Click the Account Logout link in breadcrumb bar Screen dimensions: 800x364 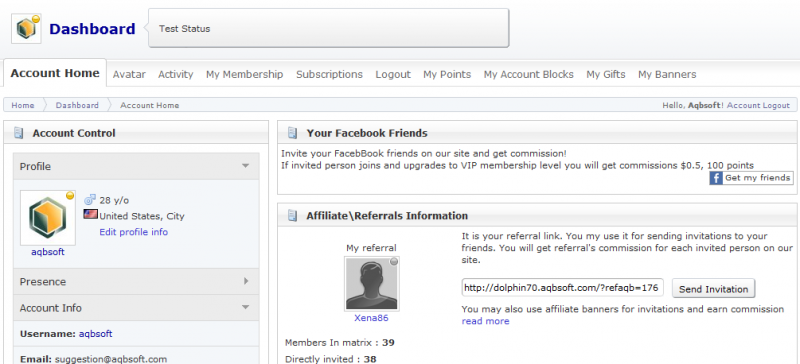758,105
